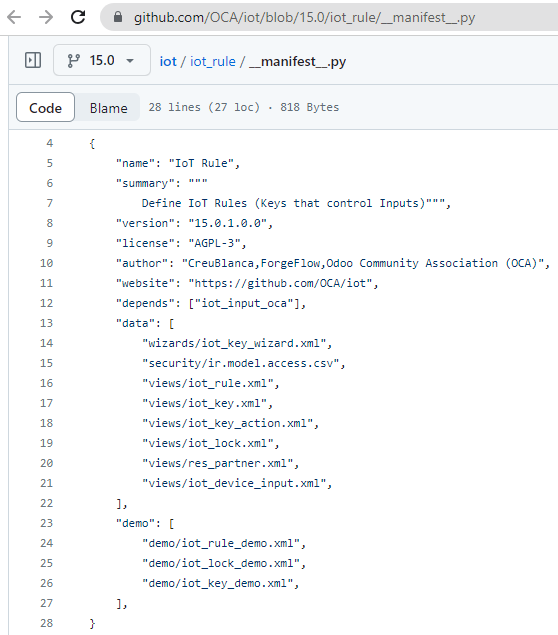Open the 15.0 branch dropdown
The image size is (558, 635).
click(x=102, y=60)
